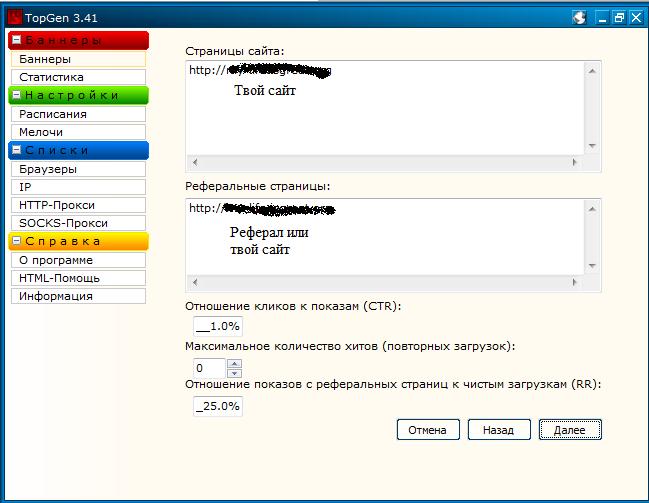Open the Браузеры list
This screenshot has width=649, height=503.
click(x=78, y=169)
